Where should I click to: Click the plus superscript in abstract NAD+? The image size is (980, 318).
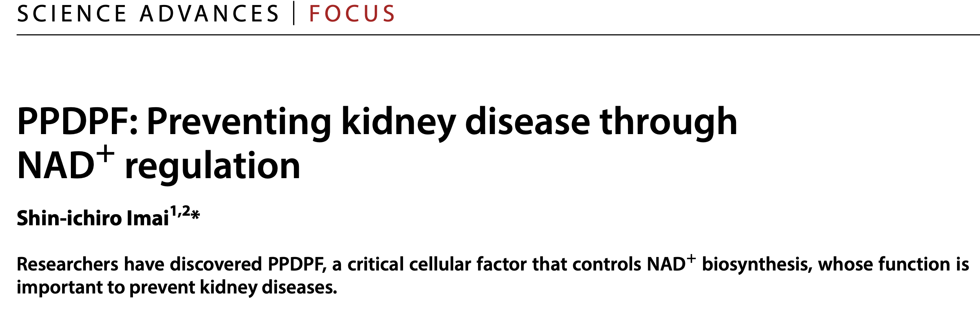pyautogui.click(x=691, y=259)
